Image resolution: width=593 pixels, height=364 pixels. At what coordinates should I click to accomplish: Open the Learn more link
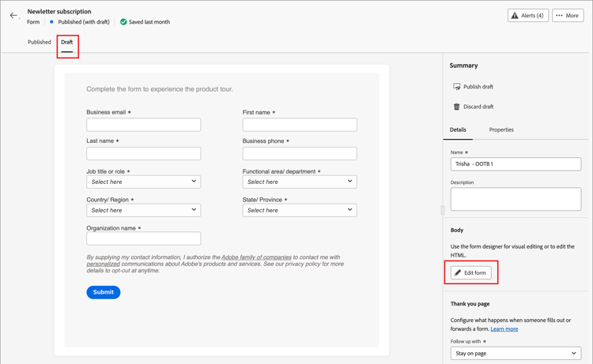pos(504,329)
